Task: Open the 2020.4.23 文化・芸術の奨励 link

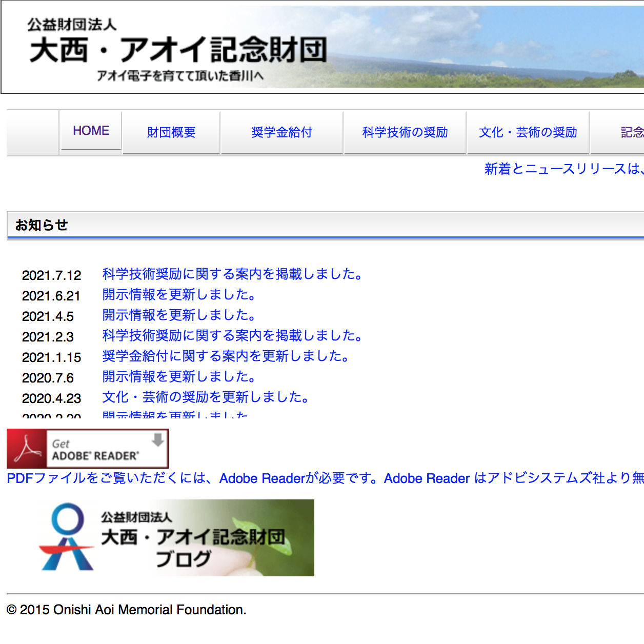Action: (x=206, y=397)
